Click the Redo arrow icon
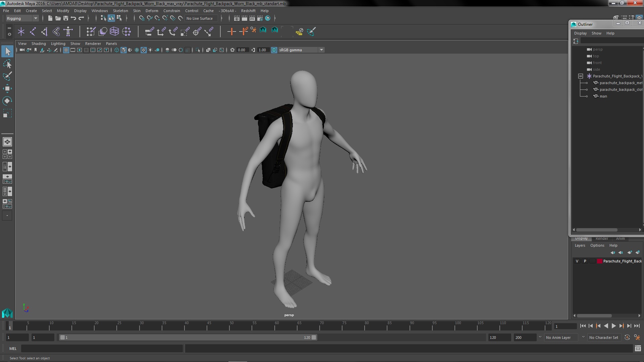The image size is (644, 362). [x=81, y=18]
